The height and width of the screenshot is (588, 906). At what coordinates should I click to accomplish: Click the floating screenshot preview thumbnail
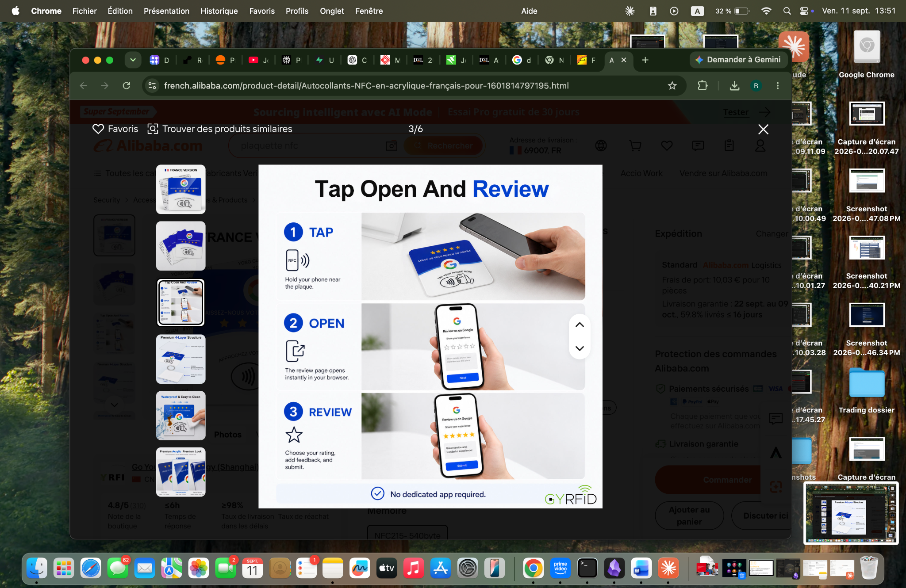point(851,513)
